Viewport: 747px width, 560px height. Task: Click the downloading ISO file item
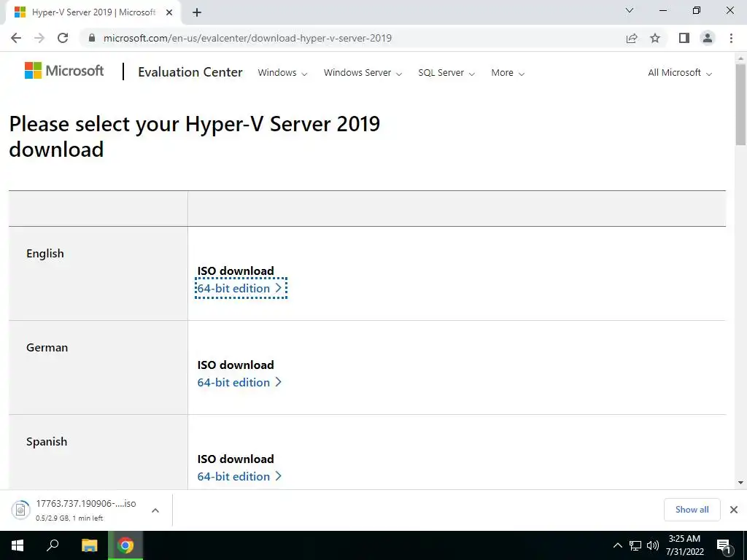tap(75, 510)
